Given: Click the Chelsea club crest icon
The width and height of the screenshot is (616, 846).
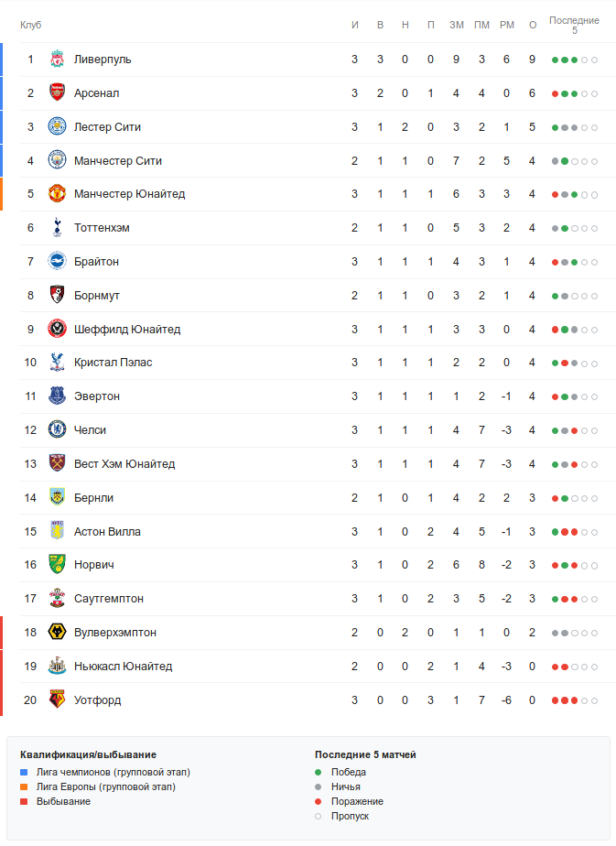Looking at the screenshot, I should (x=58, y=430).
